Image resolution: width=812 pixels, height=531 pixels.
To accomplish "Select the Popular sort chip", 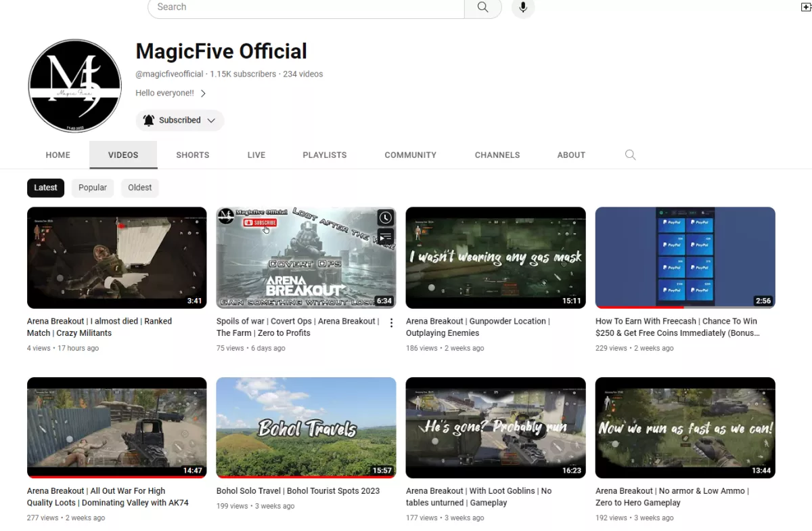I will click(x=93, y=188).
